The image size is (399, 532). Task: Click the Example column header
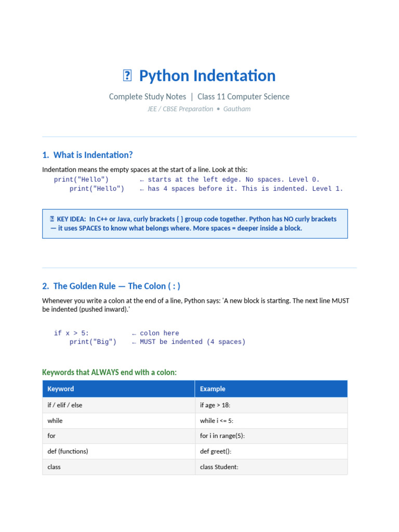212,389
